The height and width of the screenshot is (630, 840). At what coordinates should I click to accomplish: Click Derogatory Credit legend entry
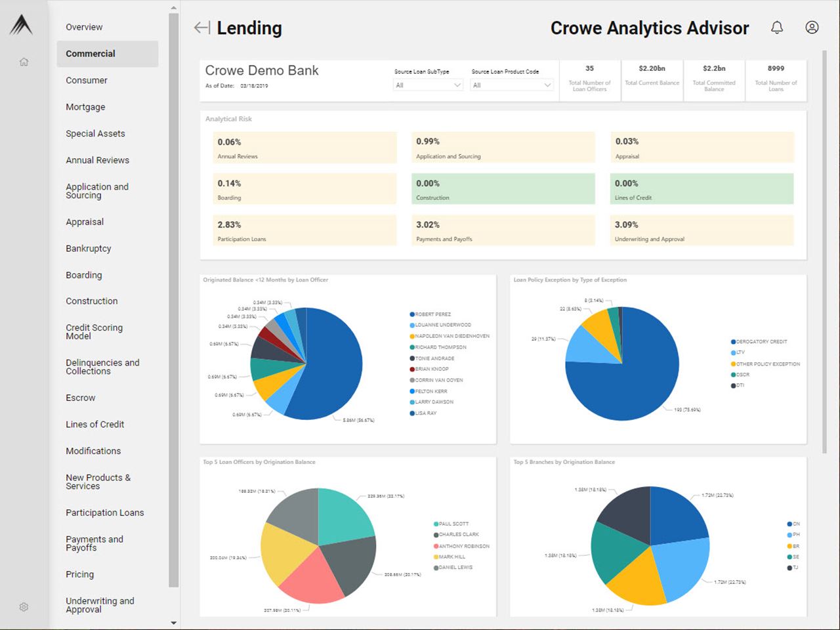point(761,342)
